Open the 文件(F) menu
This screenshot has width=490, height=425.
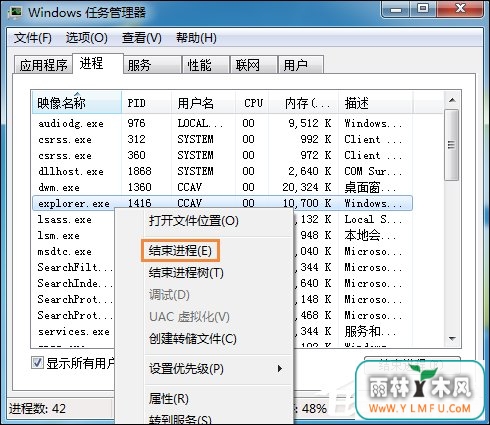pyautogui.click(x=33, y=38)
